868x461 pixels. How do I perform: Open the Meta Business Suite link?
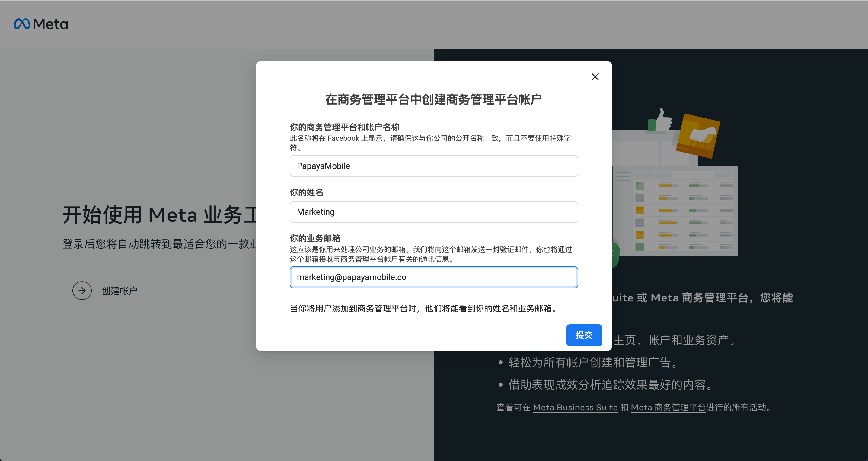[575, 408]
